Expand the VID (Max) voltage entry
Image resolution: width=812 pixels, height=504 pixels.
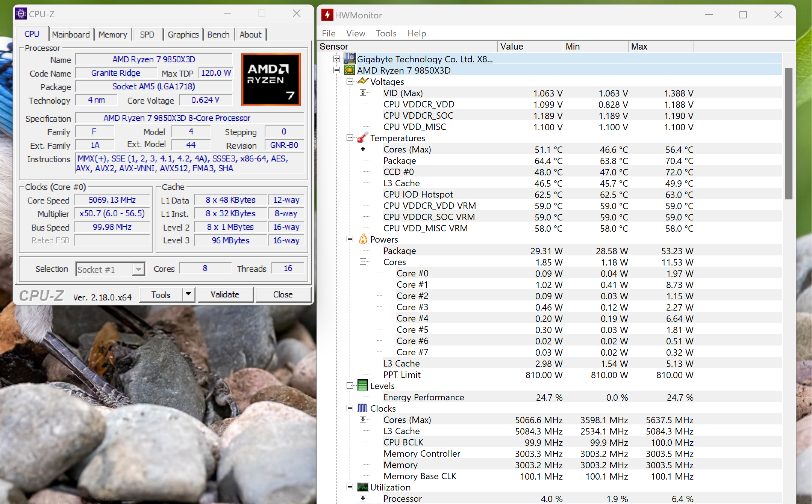tap(363, 93)
